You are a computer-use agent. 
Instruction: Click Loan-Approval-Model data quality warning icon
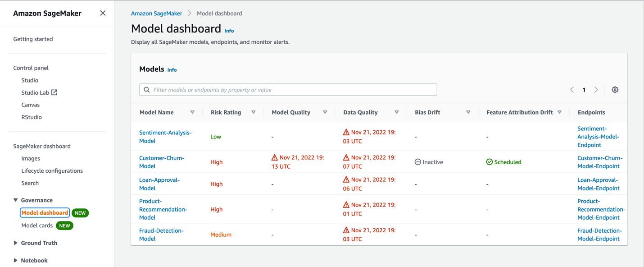(346, 180)
